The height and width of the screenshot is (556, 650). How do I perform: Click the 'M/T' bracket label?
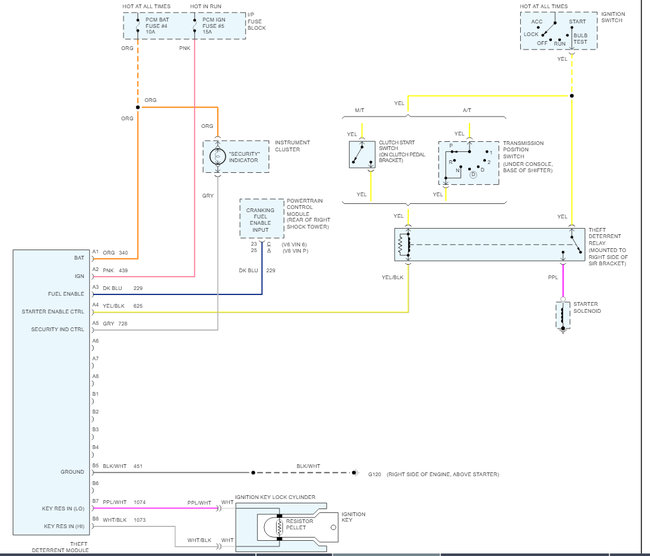click(x=359, y=110)
